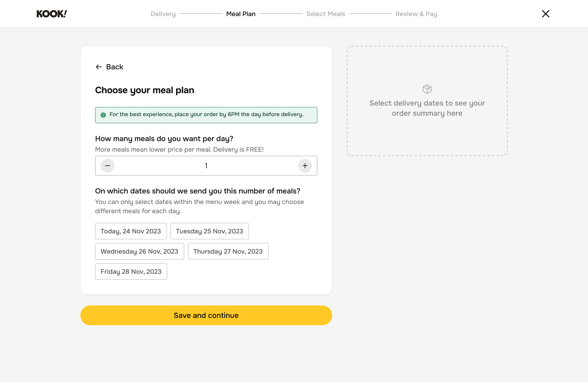
Task: Click the back arrow icon
Action: tap(99, 67)
